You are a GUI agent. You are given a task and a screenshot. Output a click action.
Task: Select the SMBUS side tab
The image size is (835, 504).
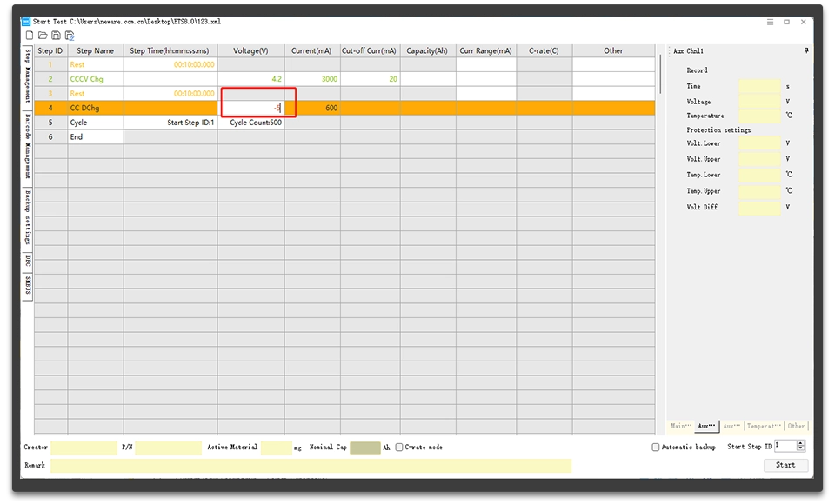coord(28,286)
